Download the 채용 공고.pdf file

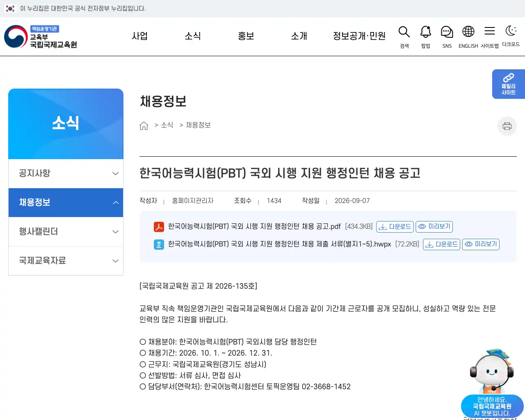[395, 227]
